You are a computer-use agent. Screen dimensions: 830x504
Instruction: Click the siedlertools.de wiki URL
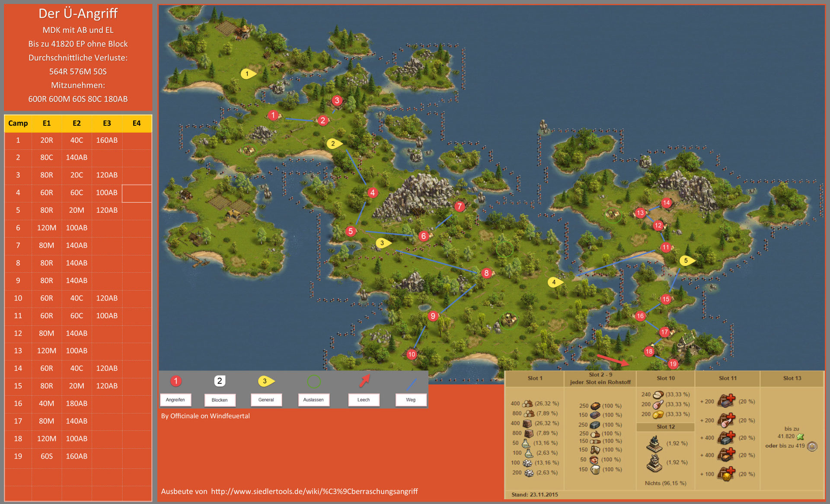click(314, 491)
